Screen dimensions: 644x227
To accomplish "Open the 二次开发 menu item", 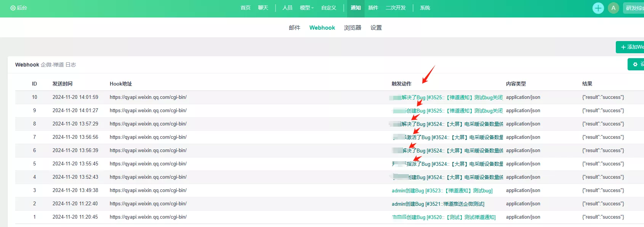I will pyautogui.click(x=396, y=8).
